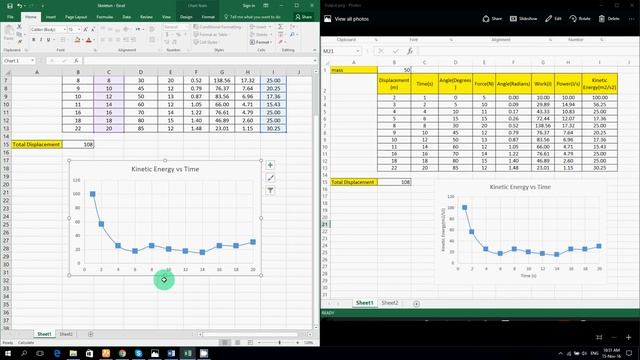Open Chart Styles paintbrush button beside chart
This screenshot has height=360, width=640.
click(270, 178)
